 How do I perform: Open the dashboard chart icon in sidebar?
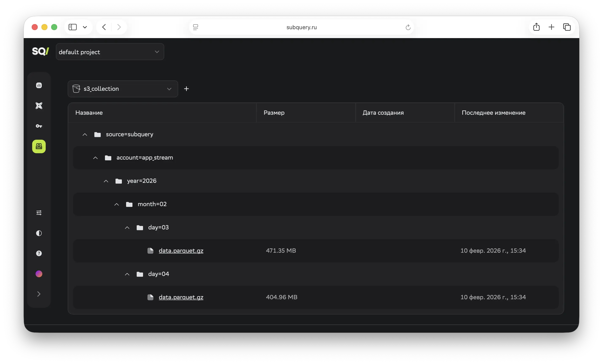point(39,85)
